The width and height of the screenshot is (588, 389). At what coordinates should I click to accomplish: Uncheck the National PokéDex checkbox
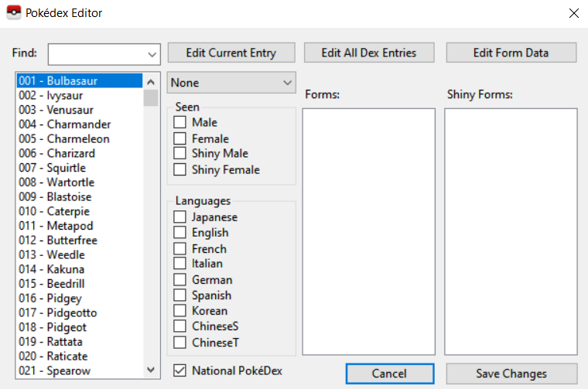[179, 370]
